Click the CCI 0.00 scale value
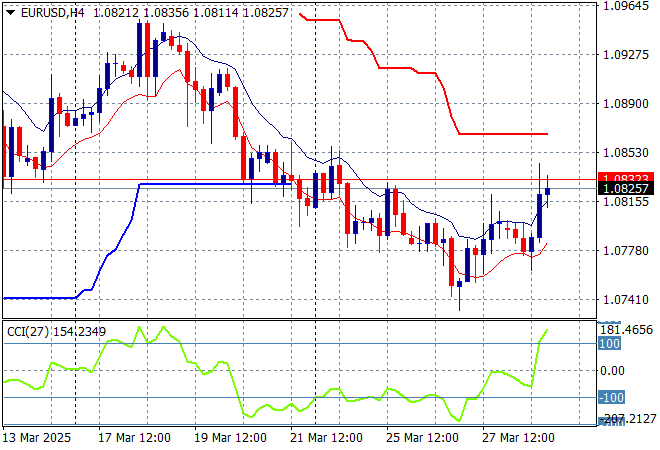 click(612, 370)
